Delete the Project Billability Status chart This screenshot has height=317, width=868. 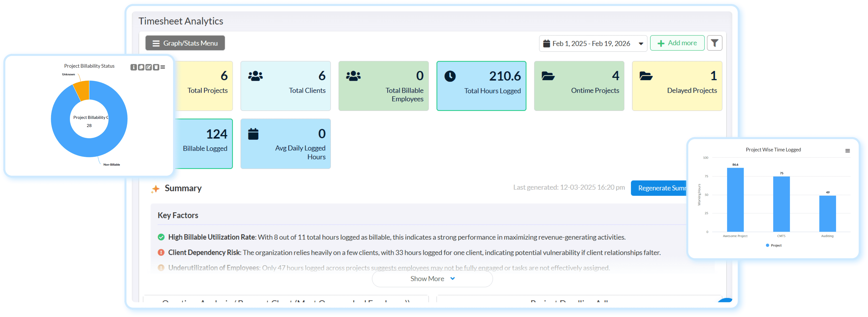[x=156, y=67]
